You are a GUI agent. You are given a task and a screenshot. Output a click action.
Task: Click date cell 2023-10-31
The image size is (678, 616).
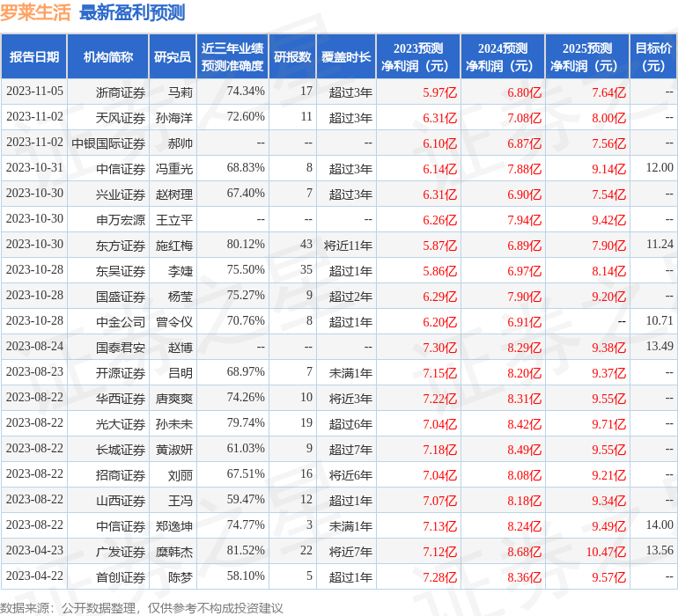pos(34,168)
